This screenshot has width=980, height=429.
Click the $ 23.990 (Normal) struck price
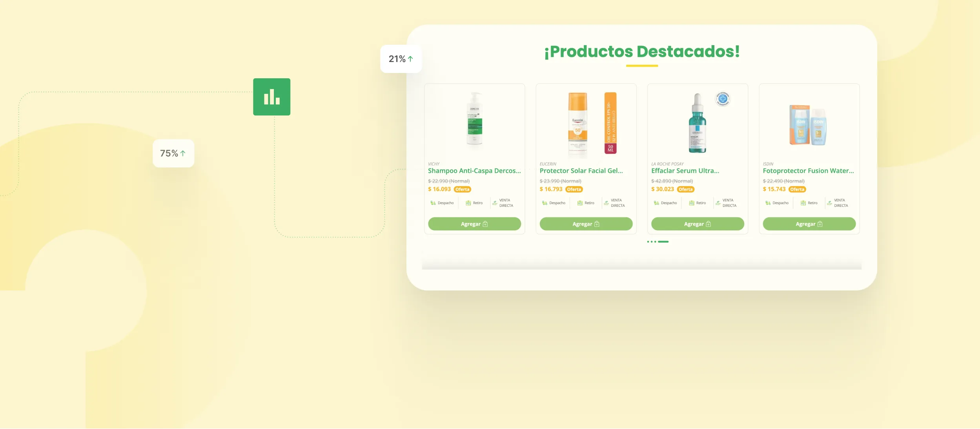click(560, 181)
